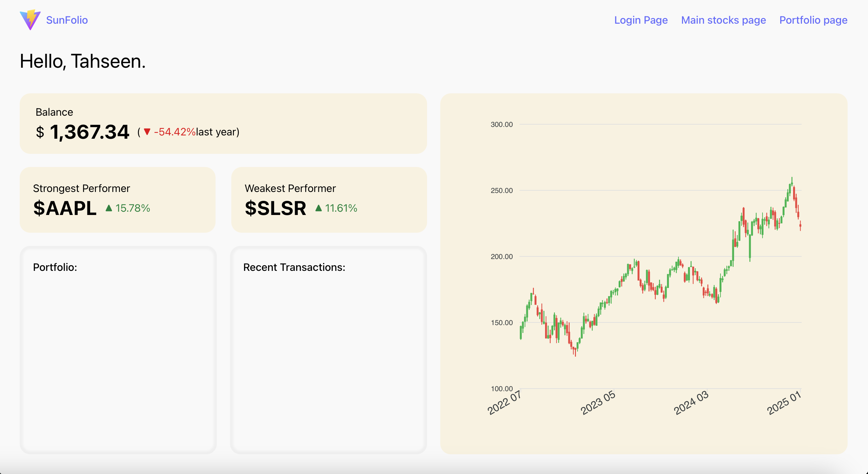Screen dimensions: 868x474
Task: Click the -54.42% balance change text
Action: click(x=174, y=131)
